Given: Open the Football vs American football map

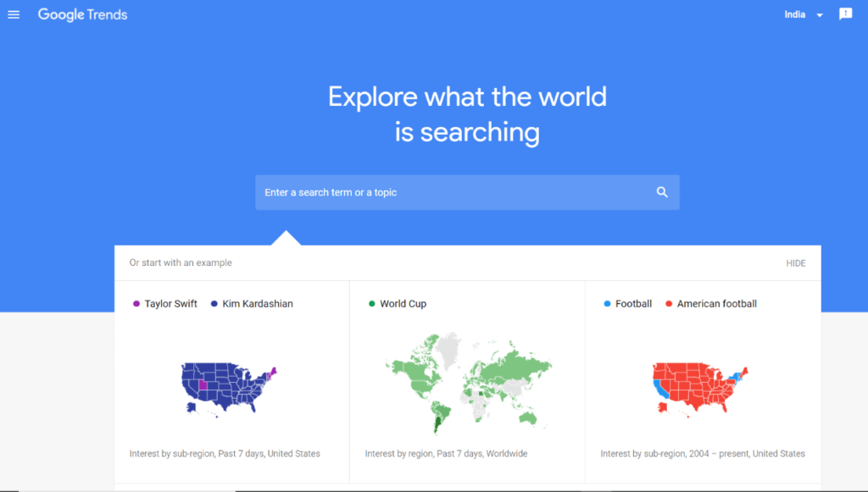Looking at the screenshot, I should point(700,388).
